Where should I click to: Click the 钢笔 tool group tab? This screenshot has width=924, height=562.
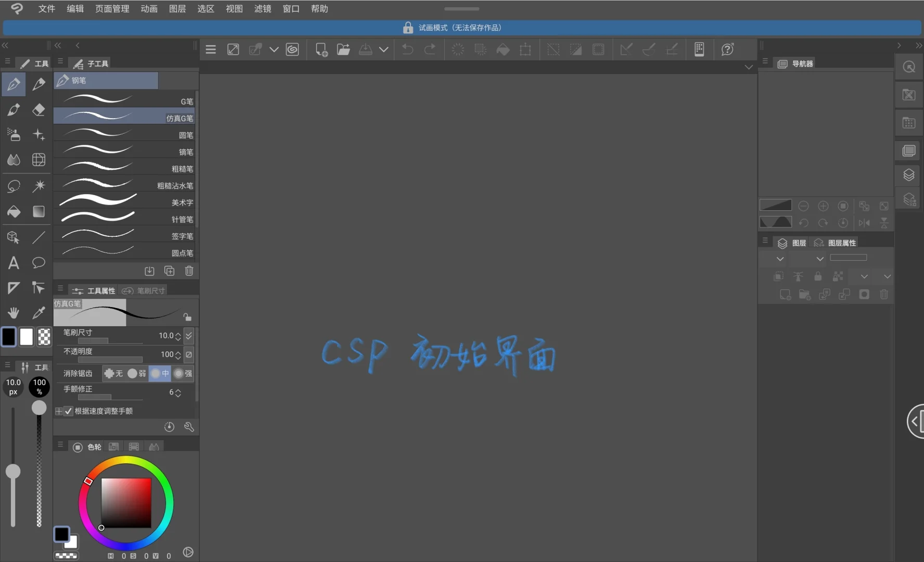[x=106, y=81]
